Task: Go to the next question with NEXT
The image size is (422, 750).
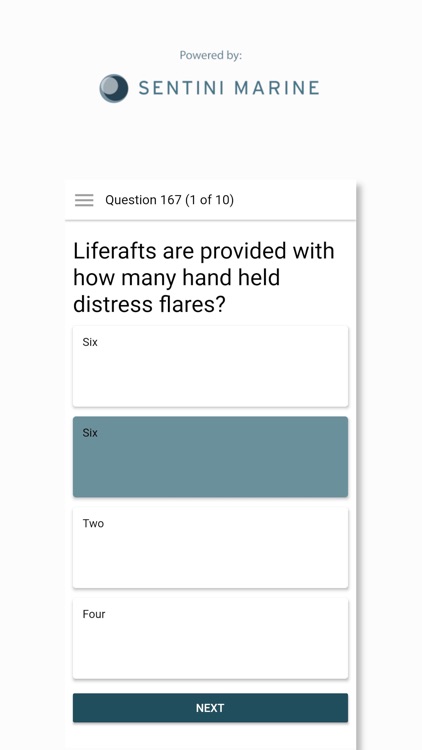Action: [x=211, y=708]
